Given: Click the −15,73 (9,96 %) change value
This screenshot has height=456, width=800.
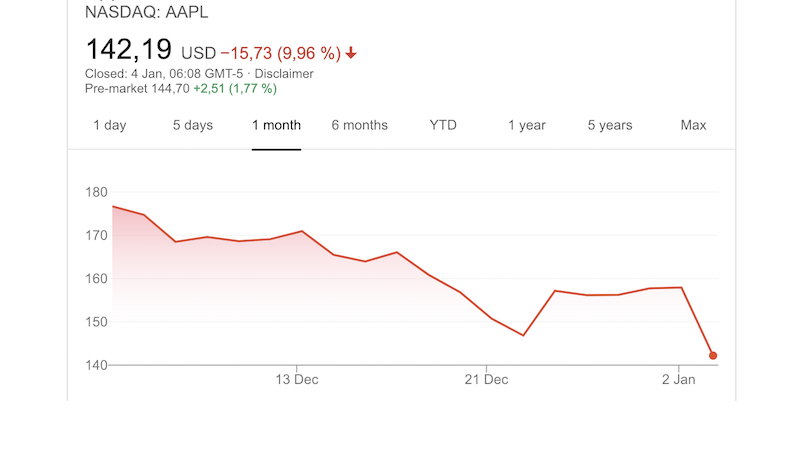Looking at the screenshot, I should click(280, 53).
